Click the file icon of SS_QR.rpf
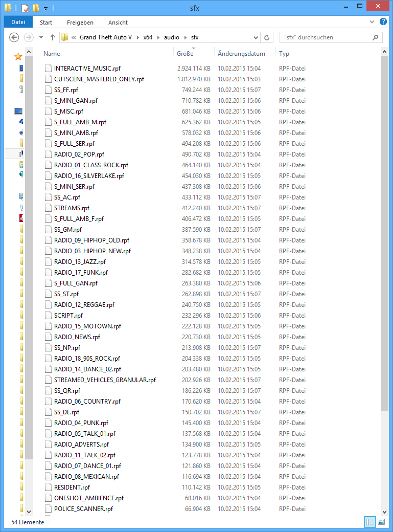Image resolution: width=393 pixels, height=532 pixels. (49, 390)
